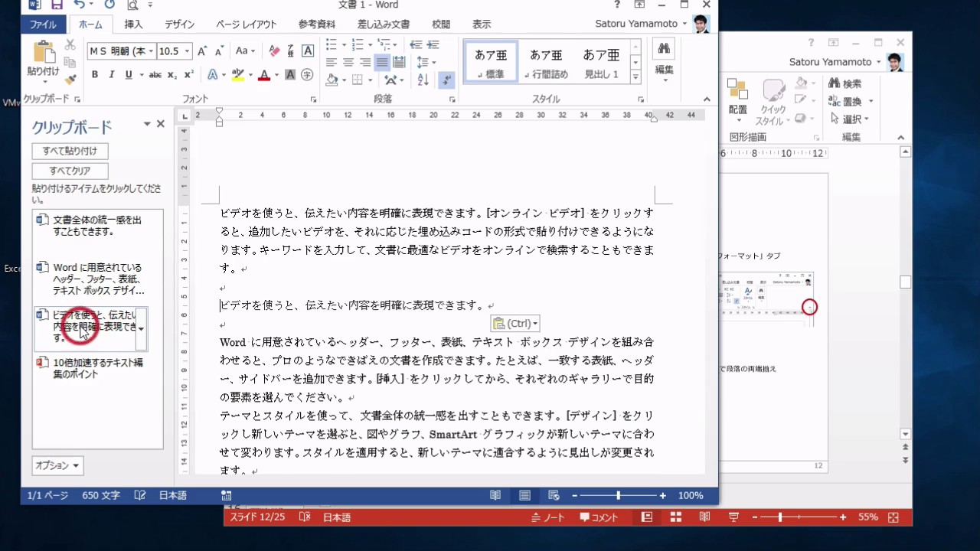Image resolution: width=980 pixels, height=551 pixels.
Task: Open the Paste Options (Ctrl) dropdown
Action: click(514, 324)
